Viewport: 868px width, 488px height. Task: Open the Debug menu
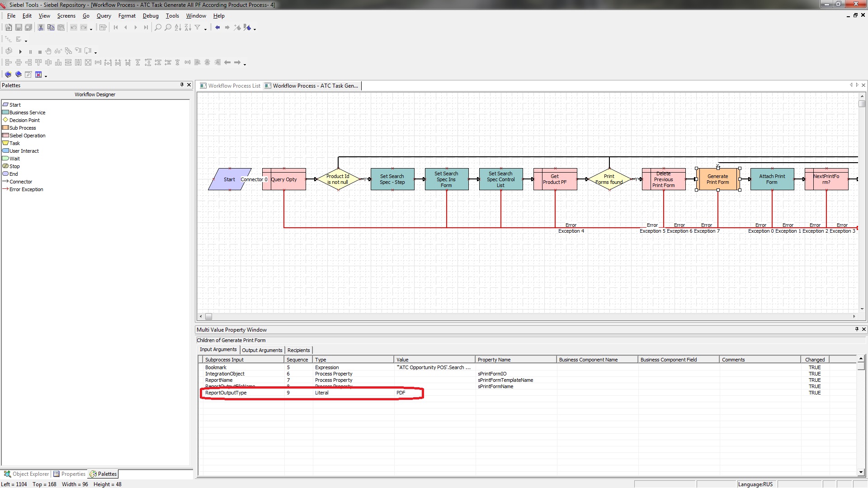point(151,16)
